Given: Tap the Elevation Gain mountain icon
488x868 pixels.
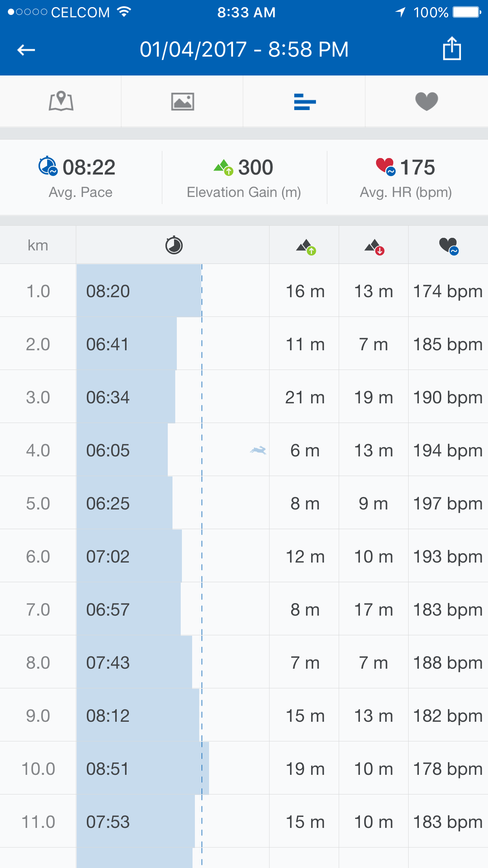Looking at the screenshot, I should pos(223,167).
